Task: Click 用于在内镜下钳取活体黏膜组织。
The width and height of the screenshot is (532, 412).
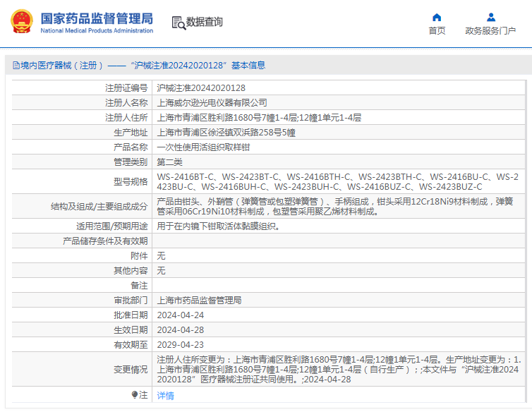Action: click(x=219, y=226)
